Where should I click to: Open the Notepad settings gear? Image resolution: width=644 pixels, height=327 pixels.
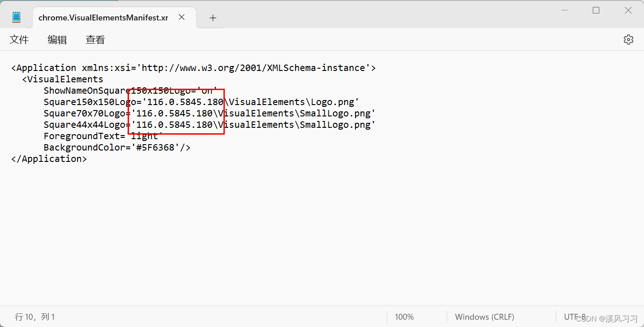(628, 40)
